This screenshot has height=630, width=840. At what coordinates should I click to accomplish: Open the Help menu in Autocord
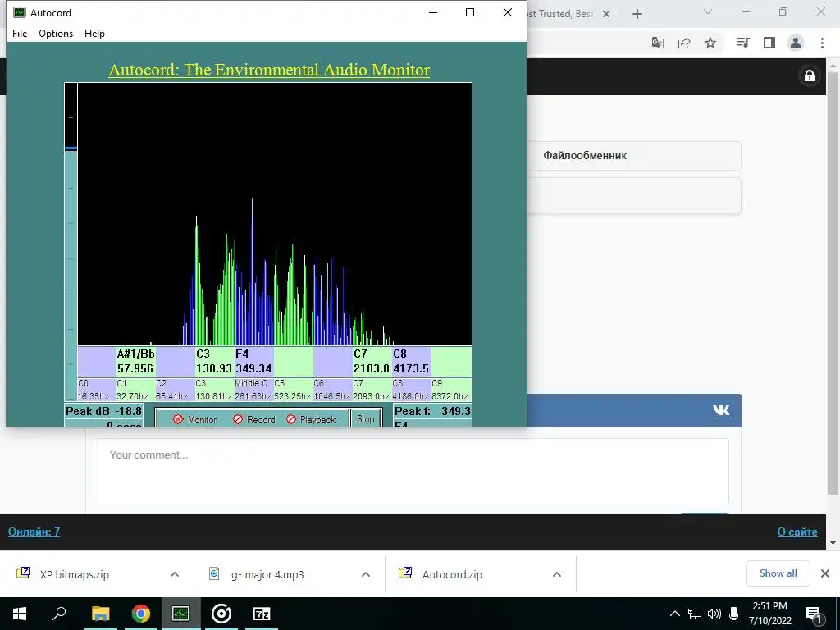pos(94,33)
